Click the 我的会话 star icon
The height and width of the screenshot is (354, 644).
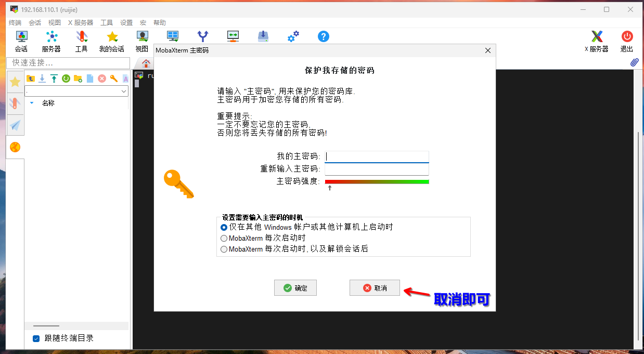[111, 36]
